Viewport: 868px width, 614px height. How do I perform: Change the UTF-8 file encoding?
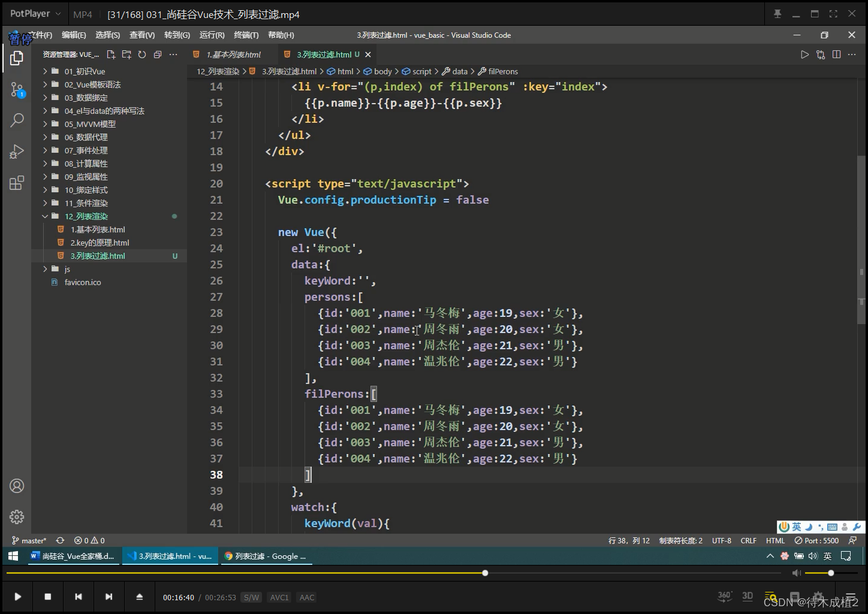pos(722,540)
